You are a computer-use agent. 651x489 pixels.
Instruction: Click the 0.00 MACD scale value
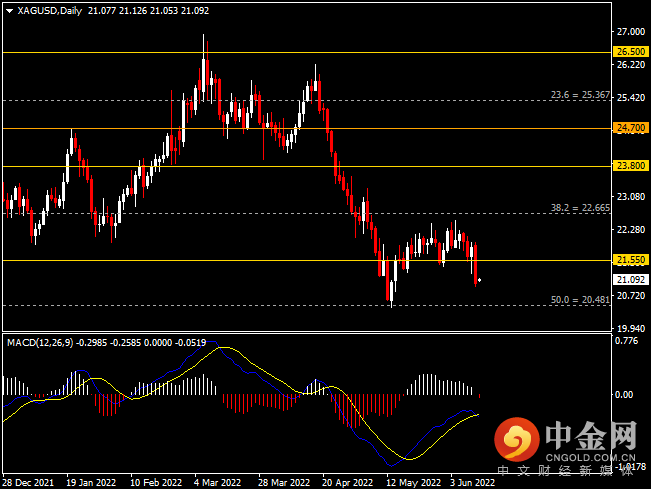point(624,394)
